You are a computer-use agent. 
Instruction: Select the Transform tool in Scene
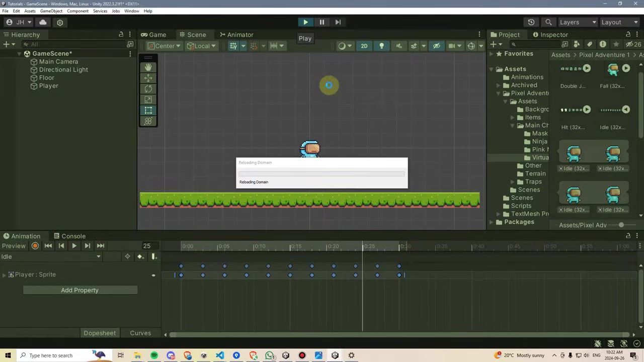point(148,121)
